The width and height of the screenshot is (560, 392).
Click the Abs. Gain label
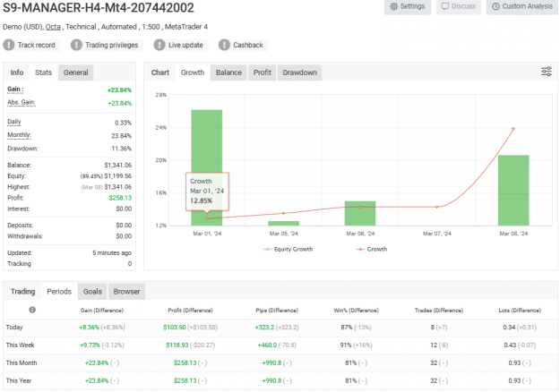(x=22, y=102)
